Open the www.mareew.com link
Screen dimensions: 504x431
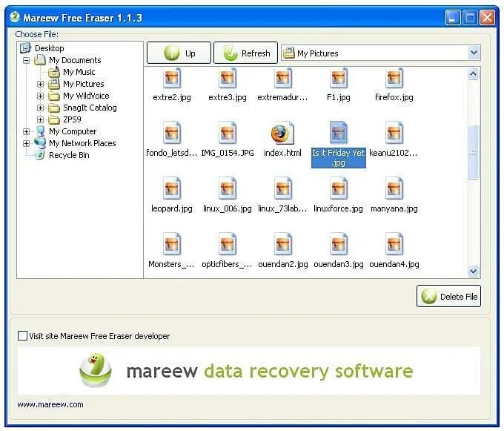[50, 404]
